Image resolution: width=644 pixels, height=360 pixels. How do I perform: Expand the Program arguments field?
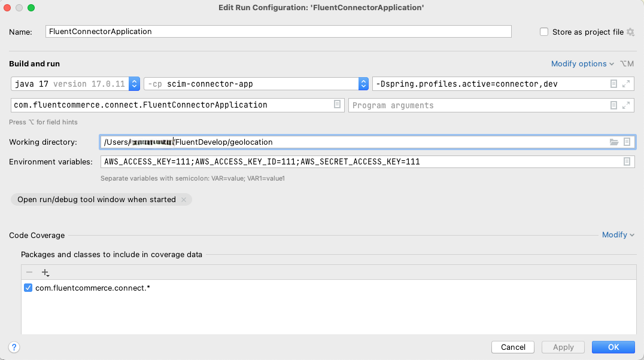point(626,105)
